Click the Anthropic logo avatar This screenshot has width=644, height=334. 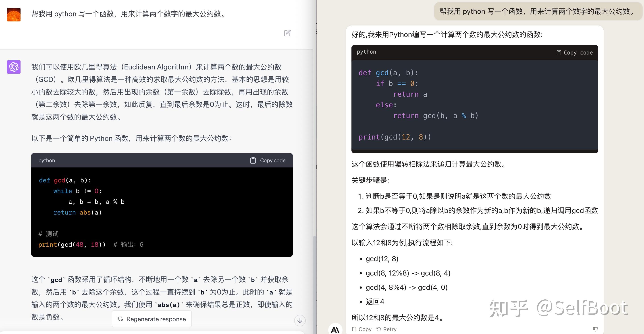point(335,329)
